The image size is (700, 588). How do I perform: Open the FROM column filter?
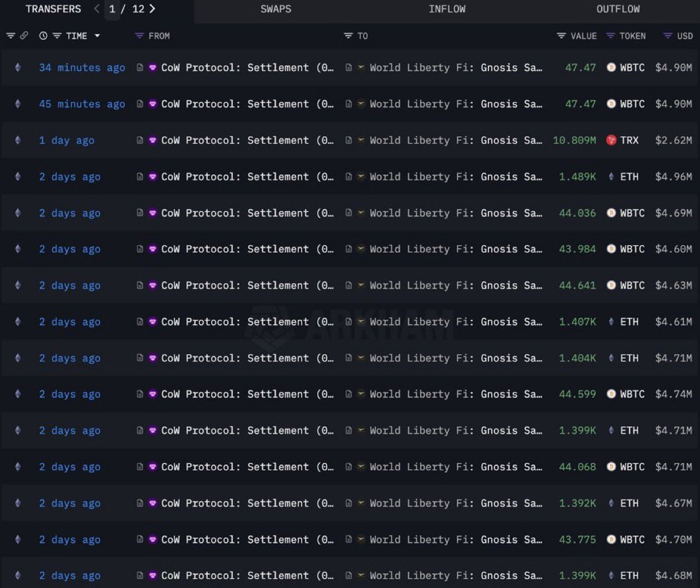point(139,35)
